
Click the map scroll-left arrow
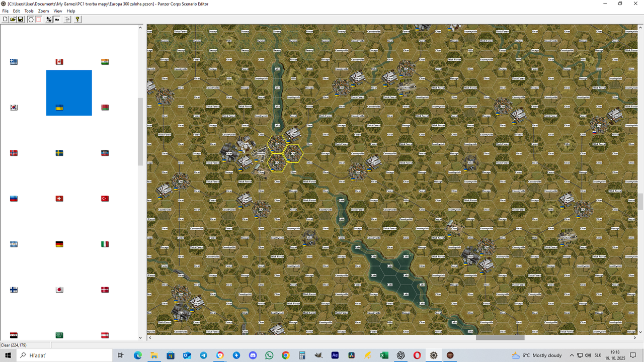coord(150,338)
